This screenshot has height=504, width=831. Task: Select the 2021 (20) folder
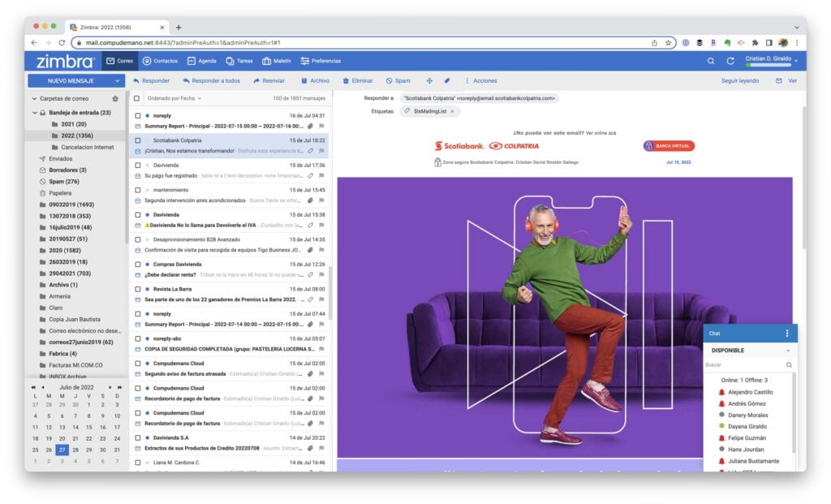(x=73, y=124)
